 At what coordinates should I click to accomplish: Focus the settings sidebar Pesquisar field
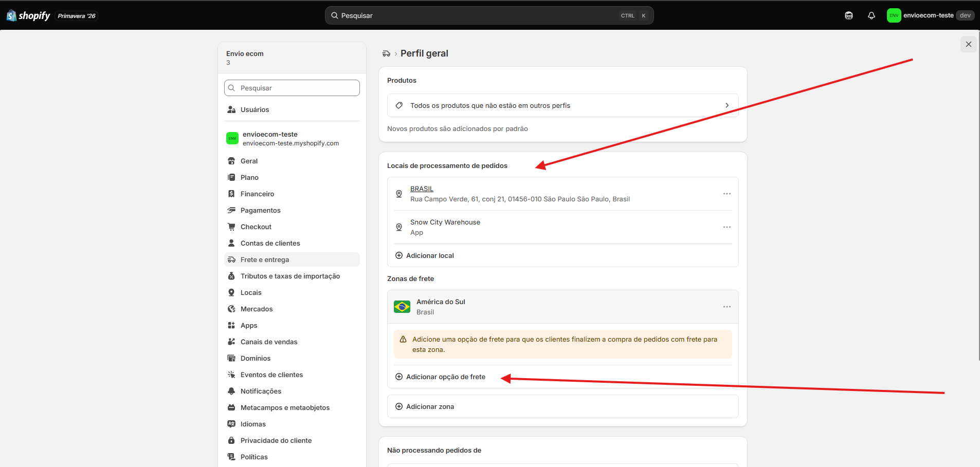point(292,88)
